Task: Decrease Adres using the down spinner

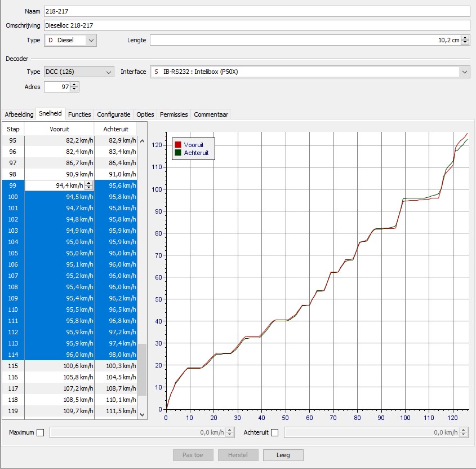Action: coord(74,89)
